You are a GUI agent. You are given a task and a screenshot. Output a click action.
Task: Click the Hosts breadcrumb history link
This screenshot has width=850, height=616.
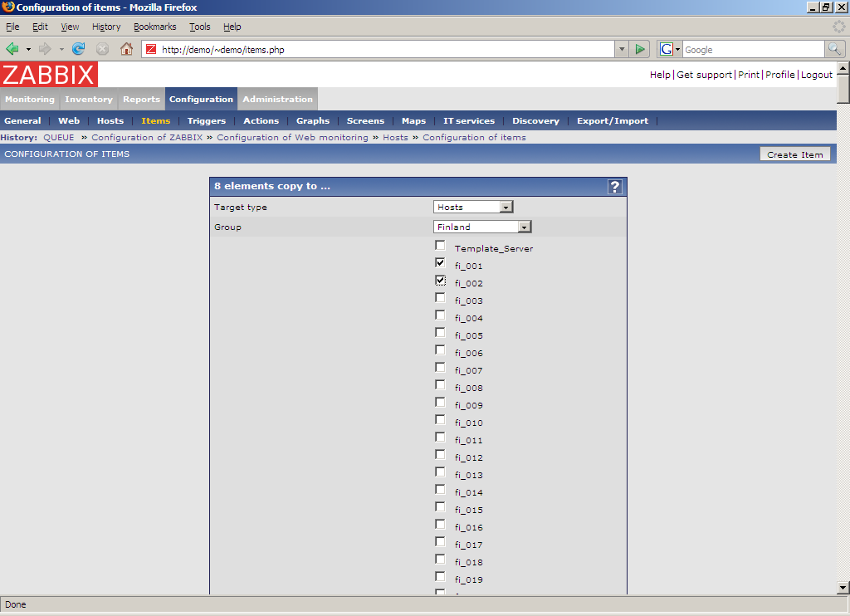tap(395, 138)
